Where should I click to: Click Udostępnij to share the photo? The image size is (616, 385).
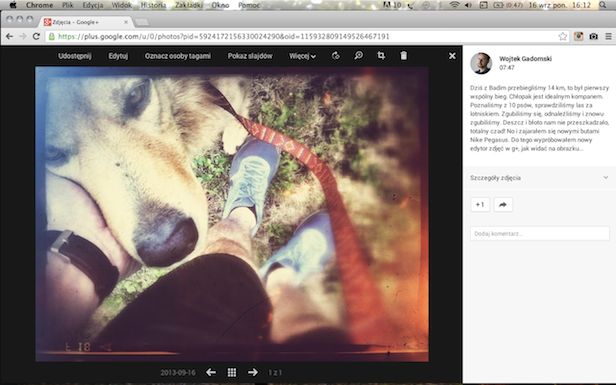coord(75,56)
